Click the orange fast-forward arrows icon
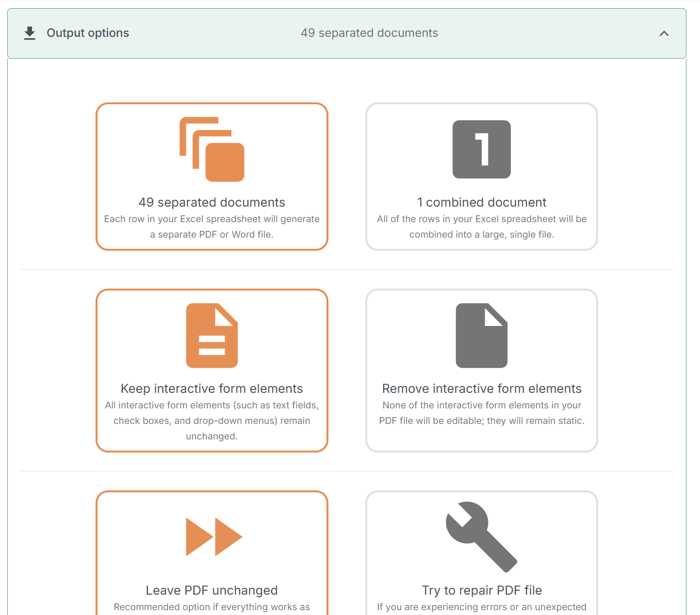Screen dimensions: 700x615 coord(214,537)
